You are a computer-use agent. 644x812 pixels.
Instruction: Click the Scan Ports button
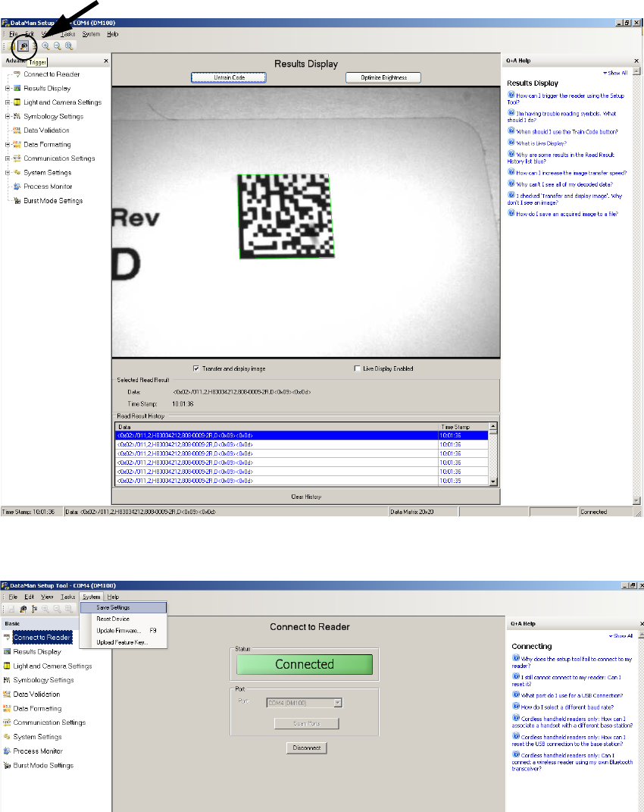(x=307, y=723)
